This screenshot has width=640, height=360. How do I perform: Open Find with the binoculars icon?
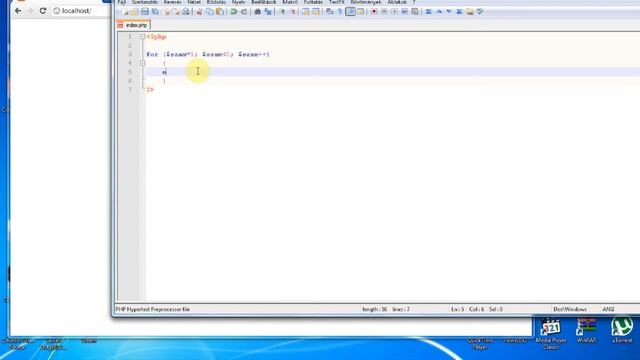(258, 12)
